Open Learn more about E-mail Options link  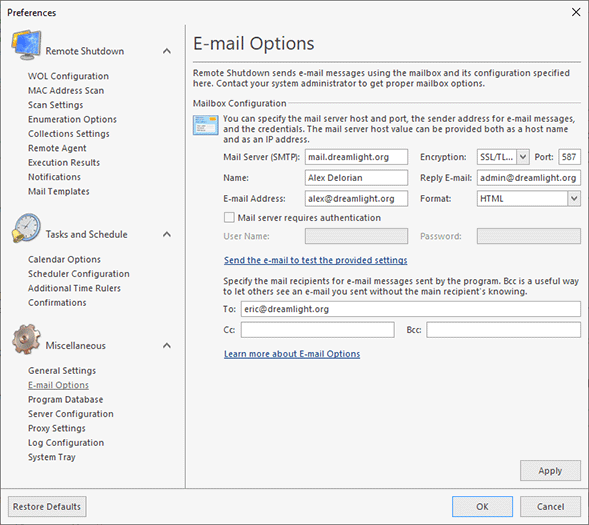tap(292, 354)
